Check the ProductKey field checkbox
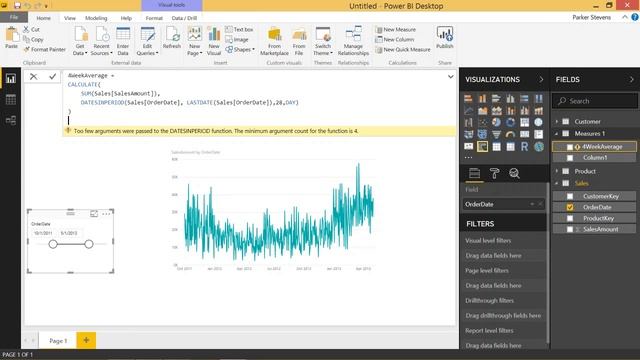The image size is (640, 360). (570, 218)
